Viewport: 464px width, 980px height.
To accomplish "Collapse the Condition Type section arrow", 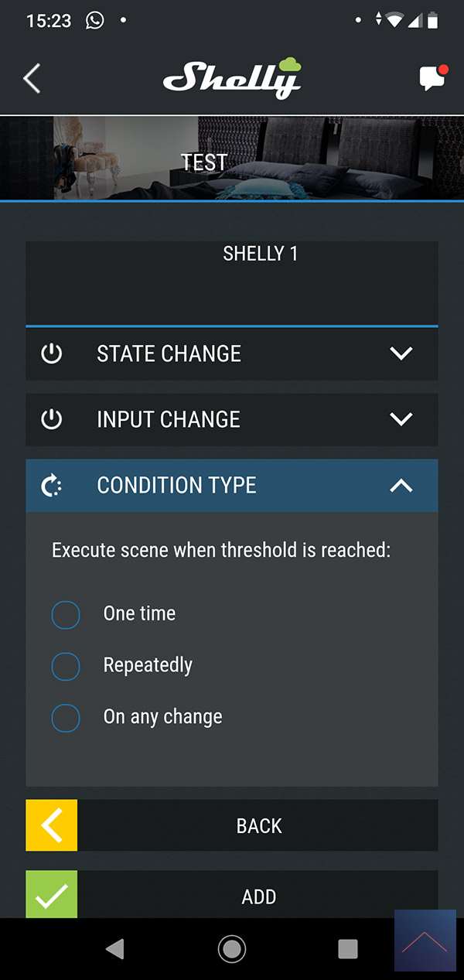I will click(x=401, y=486).
